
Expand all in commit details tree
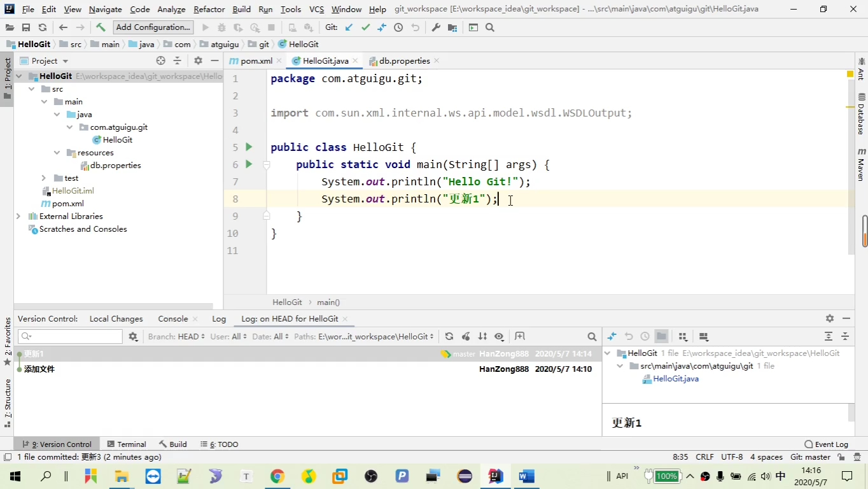pyautogui.click(x=829, y=336)
